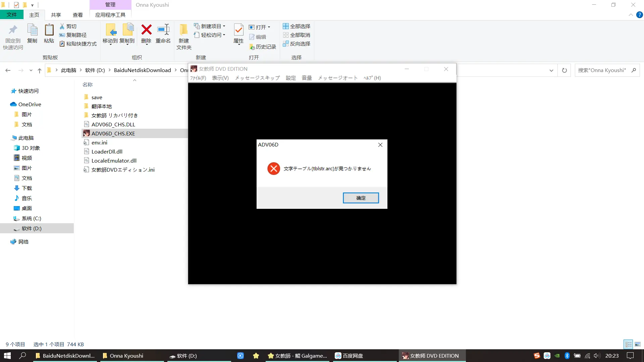Select the env.ini file
The image size is (644, 362).
(99, 143)
